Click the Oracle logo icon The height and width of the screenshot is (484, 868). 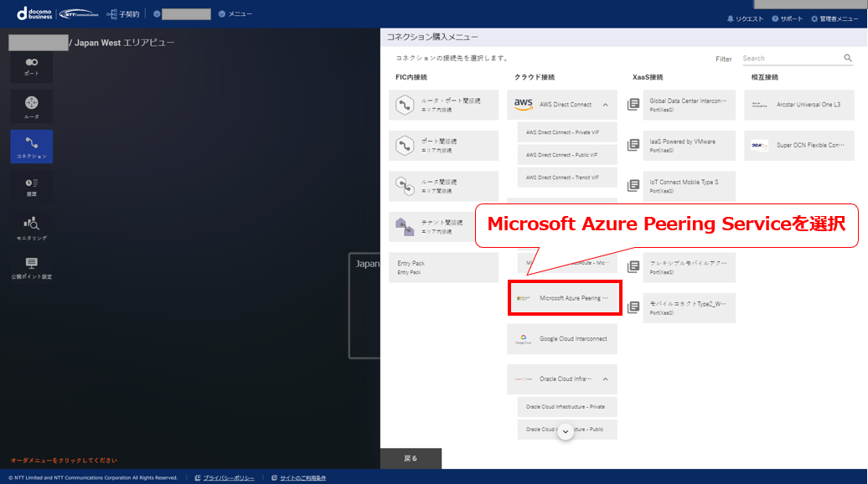pos(523,379)
